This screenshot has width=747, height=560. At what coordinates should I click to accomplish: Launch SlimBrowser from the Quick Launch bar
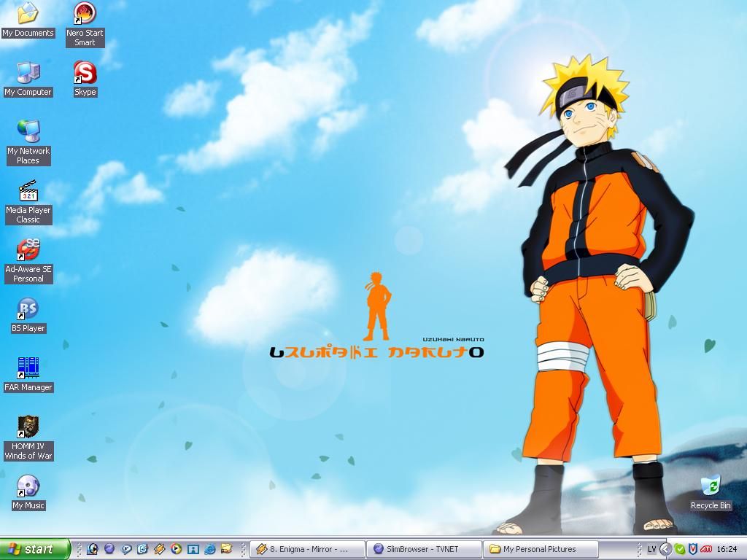pyautogui.click(x=109, y=549)
